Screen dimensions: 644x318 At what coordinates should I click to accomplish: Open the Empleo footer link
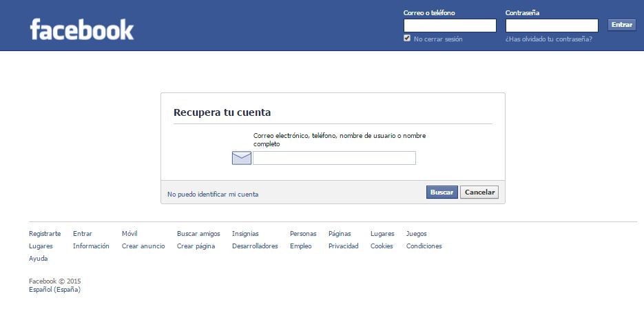pyautogui.click(x=300, y=246)
